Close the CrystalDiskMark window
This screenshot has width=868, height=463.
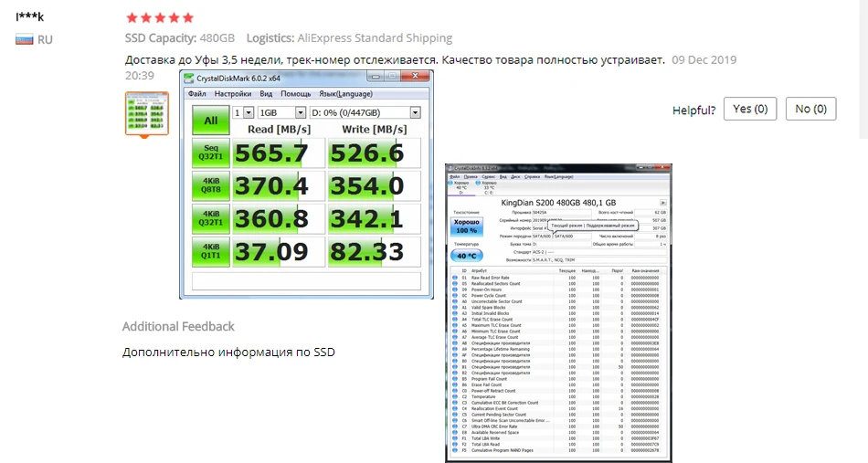click(416, 76)
